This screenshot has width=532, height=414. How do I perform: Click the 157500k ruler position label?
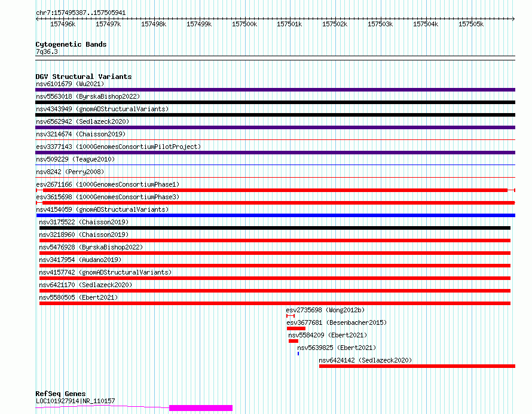(x=244, y=24)
